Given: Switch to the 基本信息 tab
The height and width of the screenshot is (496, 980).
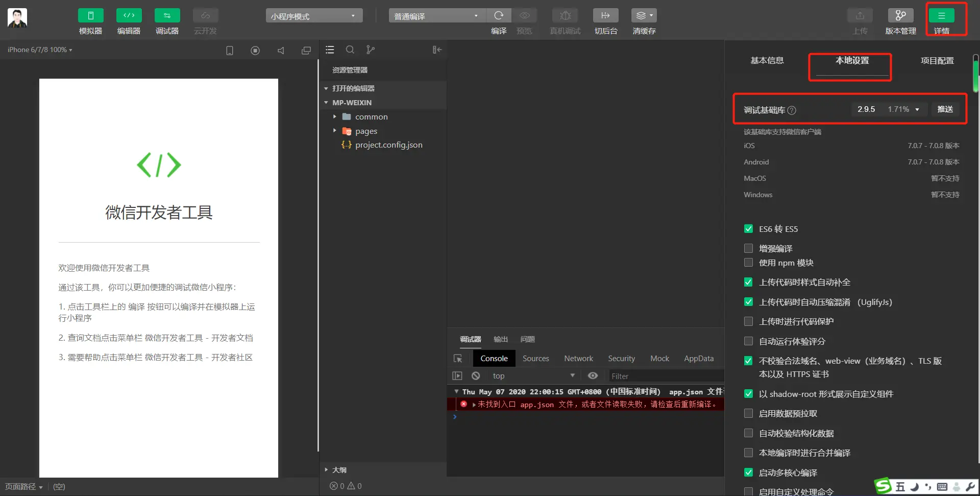Looking at the screenshot, I should pos(767,60).
